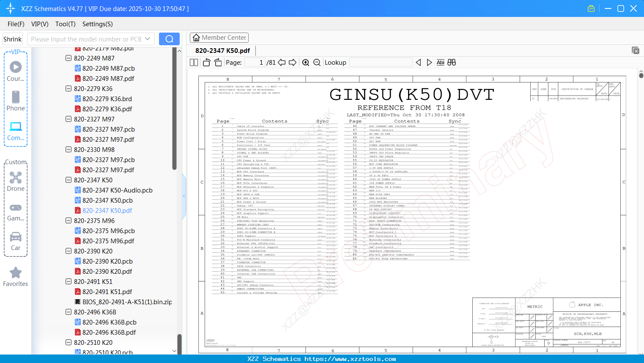The height and width of the screenshot is (363, 644).
Task: Open the Drone category
Action: click(16, 181)
